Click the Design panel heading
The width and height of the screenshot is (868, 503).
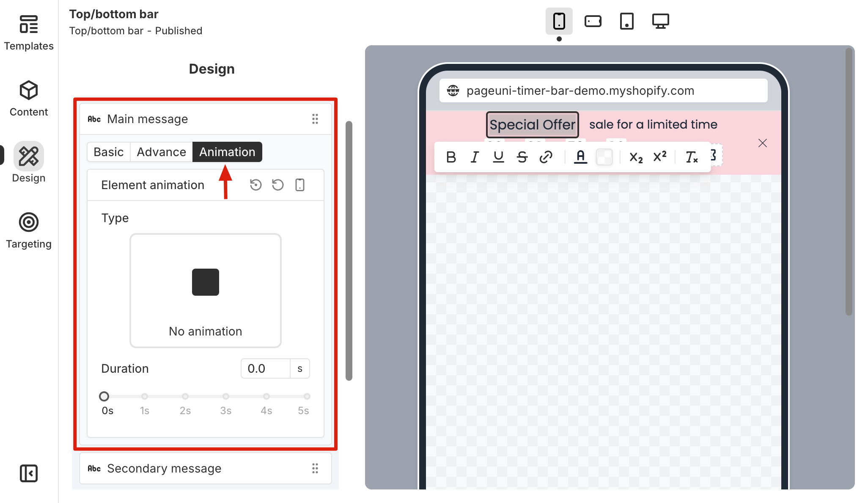[212, 69]
